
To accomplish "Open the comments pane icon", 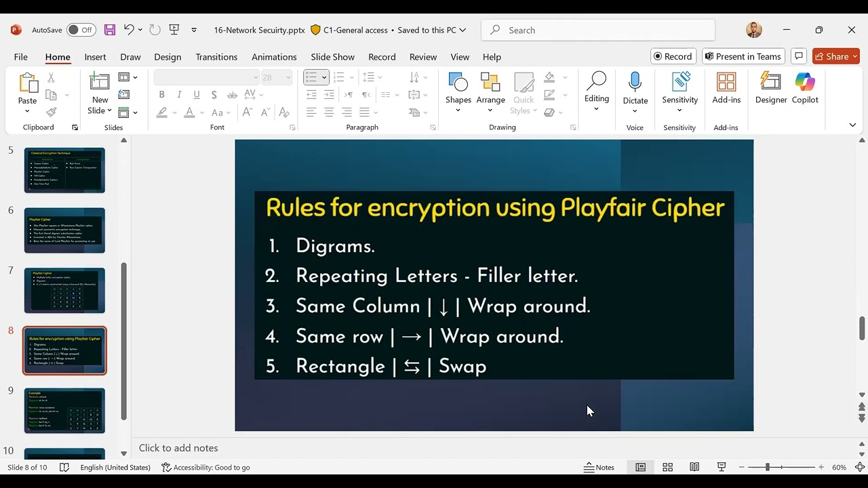I will coord(799,56).
